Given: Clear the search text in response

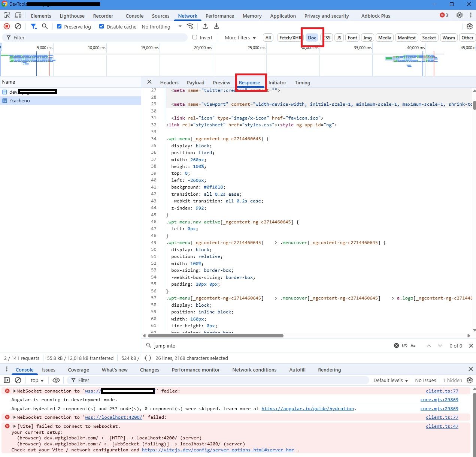Looking at the screenshot, I should point(396,346).
